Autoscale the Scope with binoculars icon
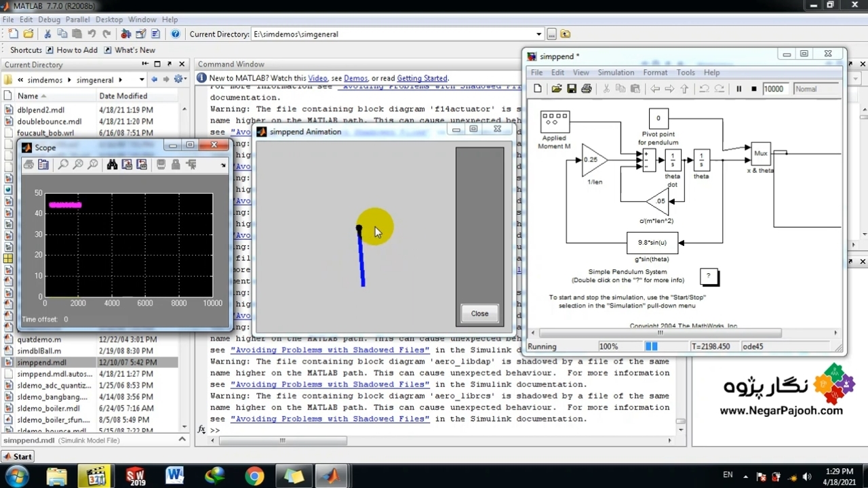868x488 pixels. (112, 165)
